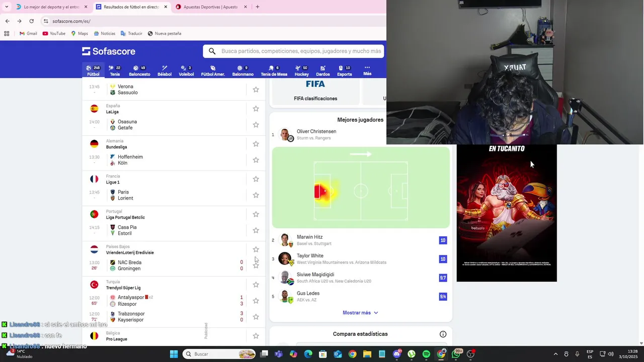Open Discord from the taskbar

[397, 354]
